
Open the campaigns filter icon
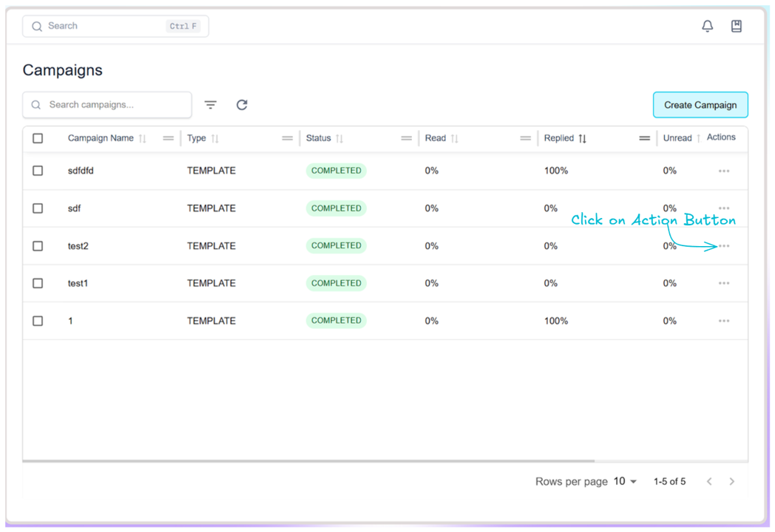[211, 105]
